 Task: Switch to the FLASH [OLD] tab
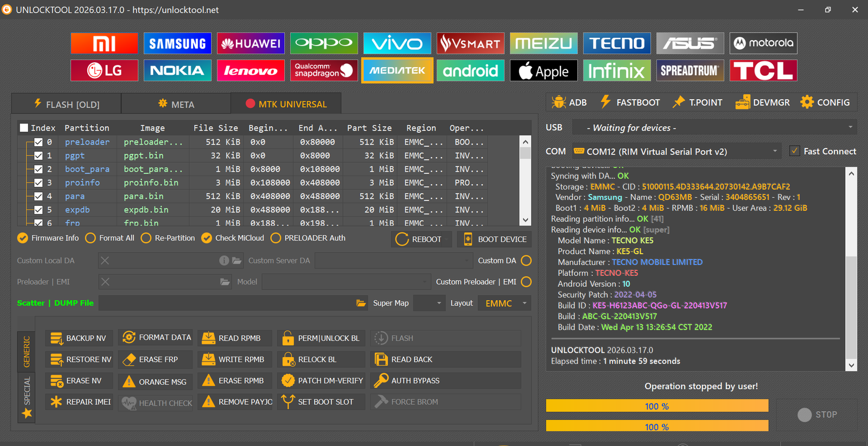point(67,104)
